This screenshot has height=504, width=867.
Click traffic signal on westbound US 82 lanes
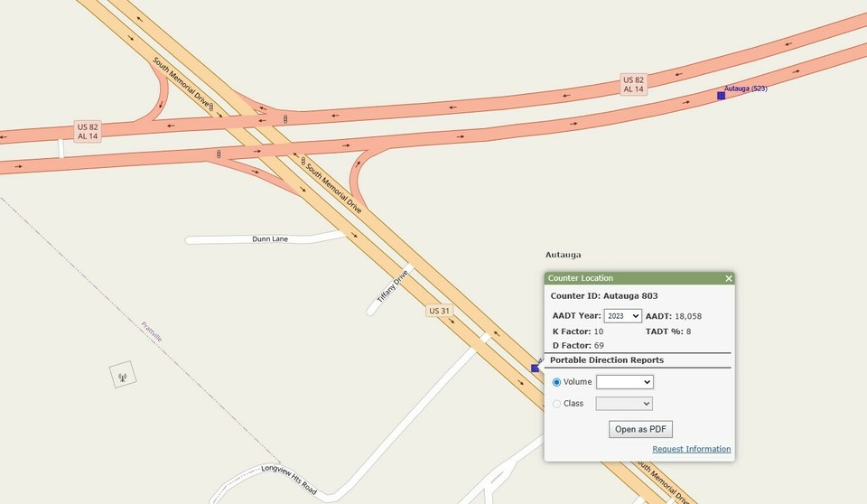pyautogui.click(x=285, y=118)
